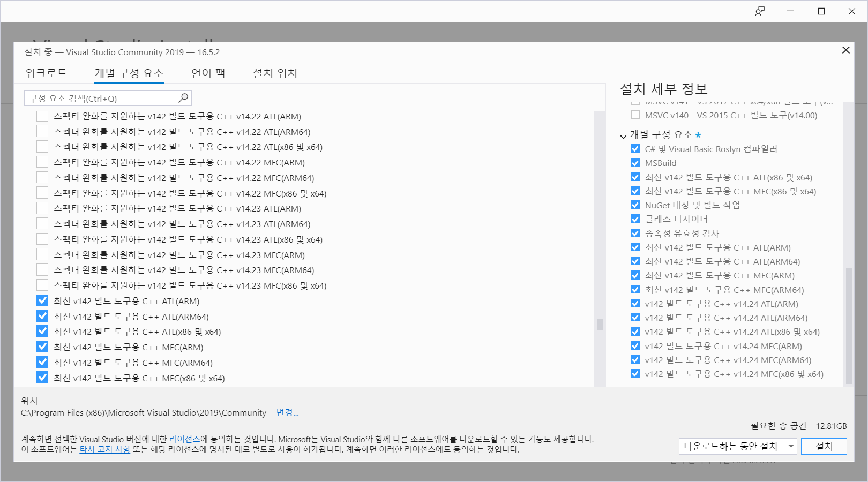
Task: Enable v14.22 MFC(x86 및 x64) Spectre component
Action: (42, 193)
